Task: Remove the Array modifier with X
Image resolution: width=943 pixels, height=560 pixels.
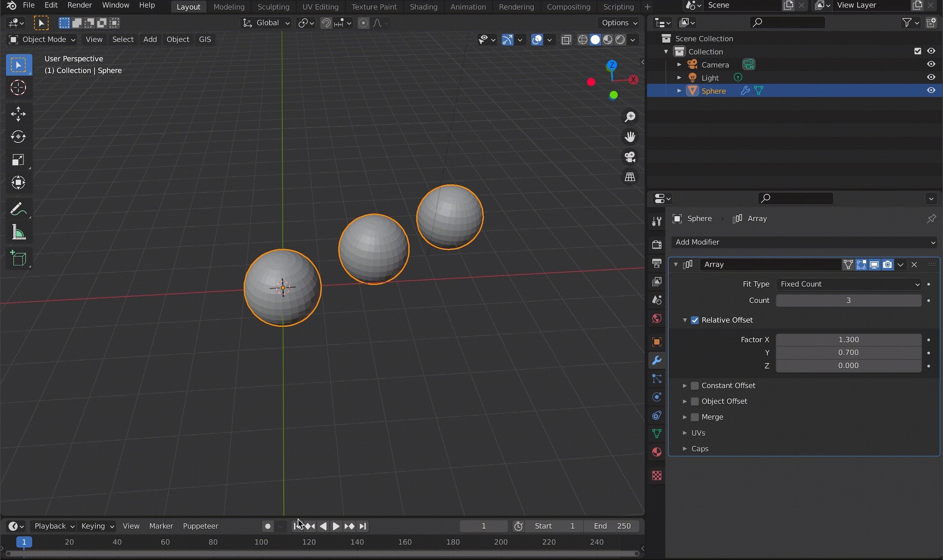Action: [x=914, y=265]
